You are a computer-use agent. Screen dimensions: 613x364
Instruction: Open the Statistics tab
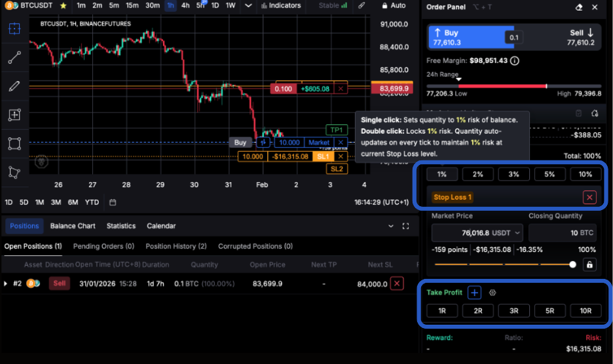pyautogui.click(x=121, y=226)
